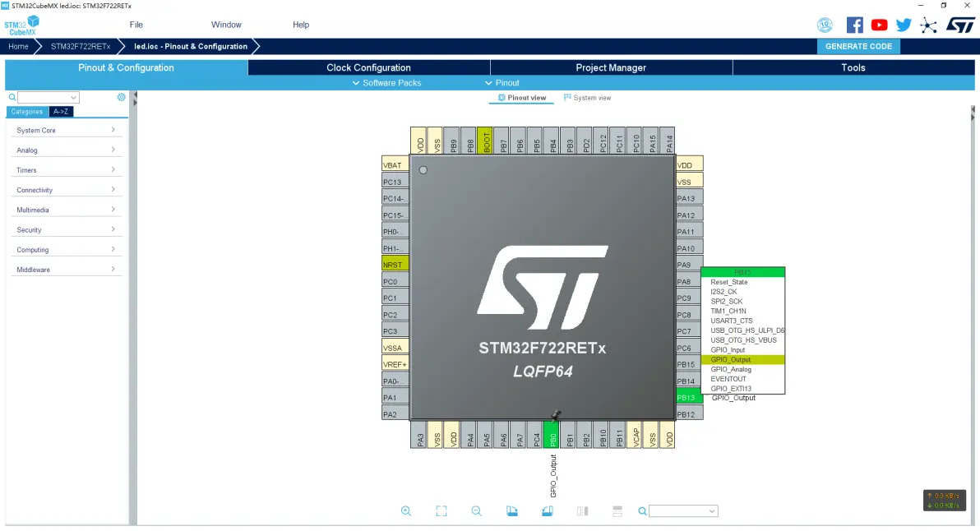
Task: Click the pin search field at bottom
Action: click(x=682, y=511)
